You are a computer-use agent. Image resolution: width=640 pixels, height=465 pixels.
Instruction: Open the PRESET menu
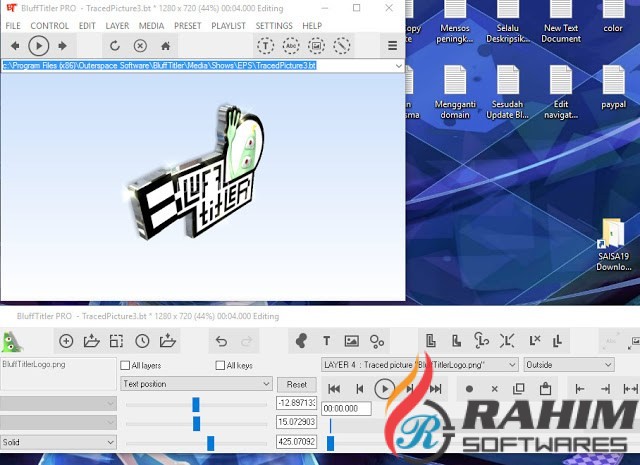pos(187,25)
